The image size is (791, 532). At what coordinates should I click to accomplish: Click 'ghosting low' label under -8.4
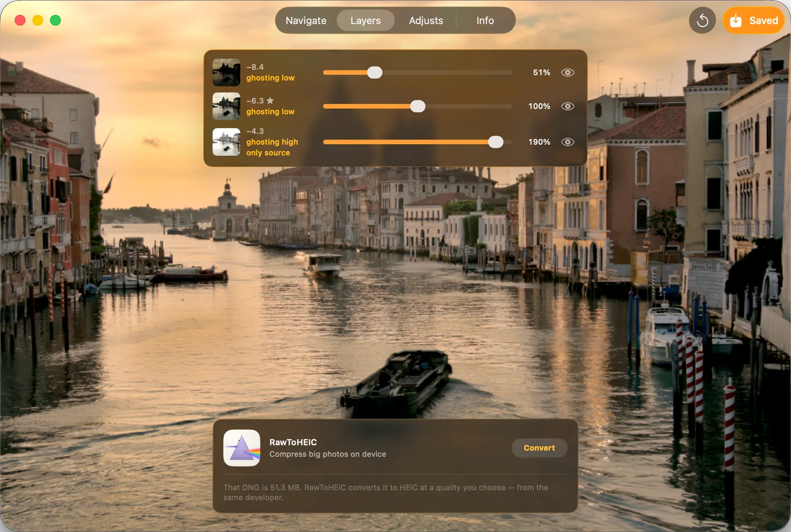pyautogui.click(x=270, y=78)
